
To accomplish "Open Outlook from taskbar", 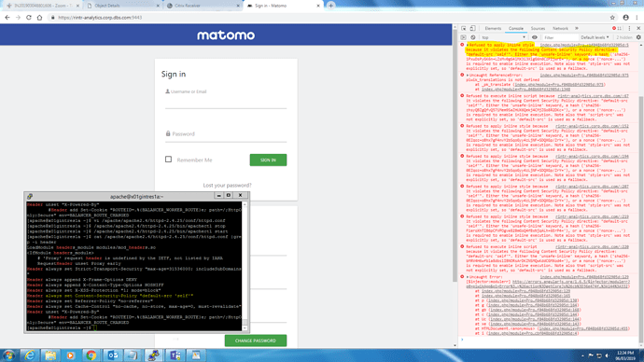I will (113, 355).
